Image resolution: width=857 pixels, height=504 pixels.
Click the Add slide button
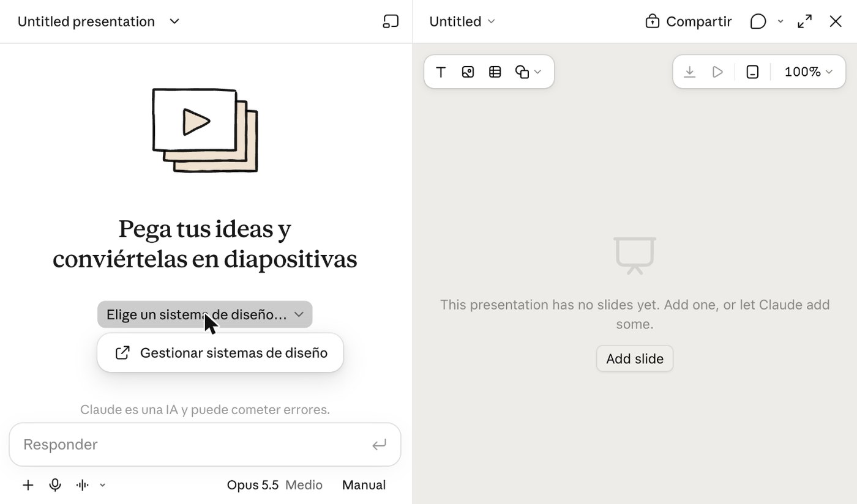click(635, 358)
